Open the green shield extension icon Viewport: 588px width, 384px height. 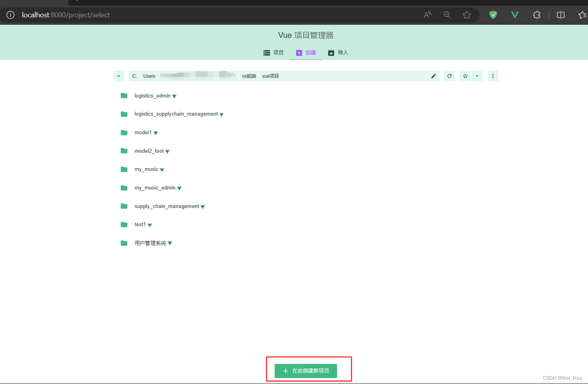click(493, 15)
